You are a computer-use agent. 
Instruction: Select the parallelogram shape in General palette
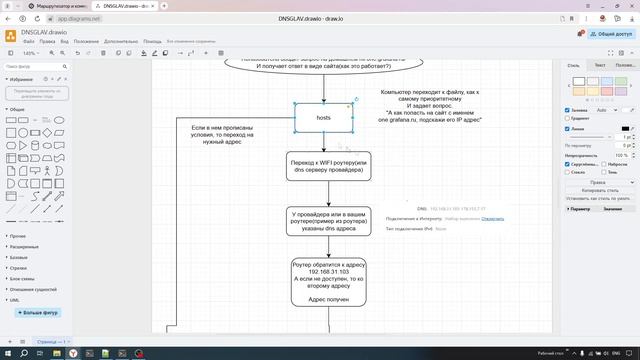(59, 133)
